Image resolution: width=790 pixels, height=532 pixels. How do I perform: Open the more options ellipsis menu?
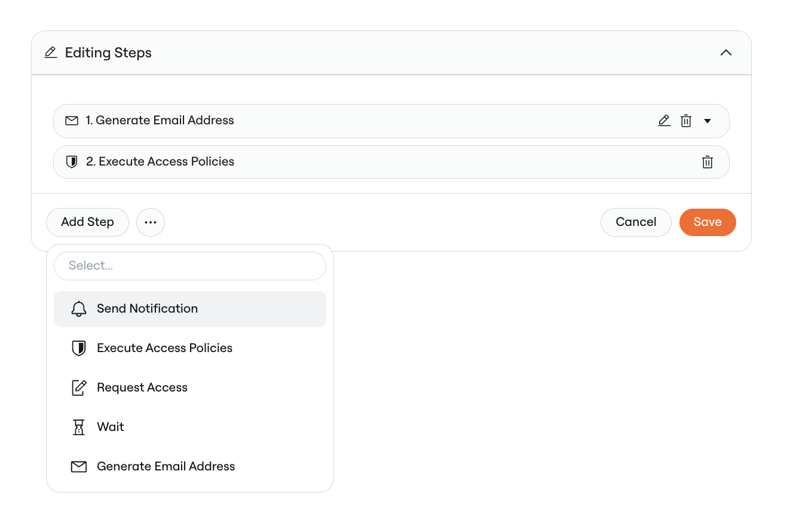[151, 222]
